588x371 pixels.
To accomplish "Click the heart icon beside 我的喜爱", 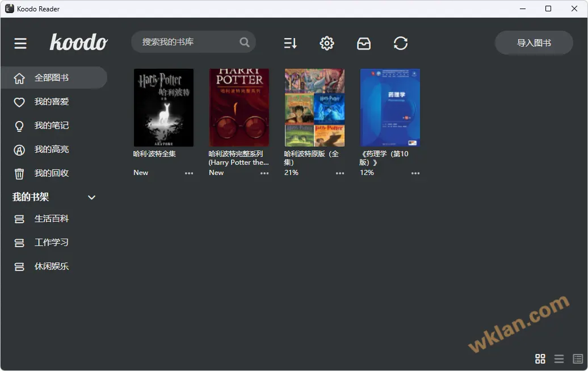I will point(19,102).
